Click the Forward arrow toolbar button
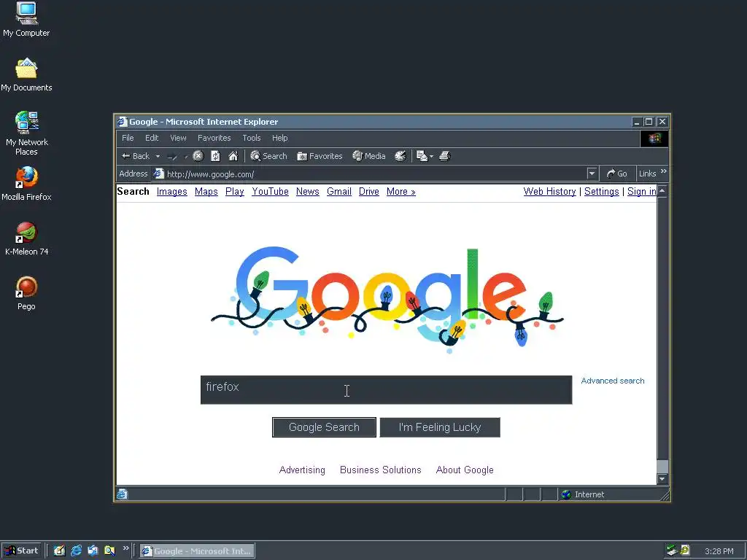 (172, 156)
